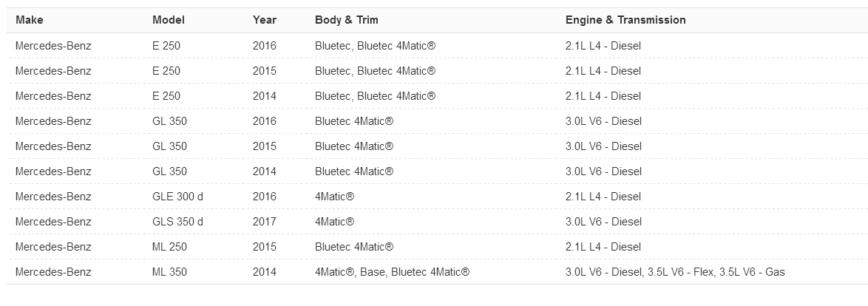The height and width of the screenshot is (306, 868).
Task: Click the Model column header
Action: pyautogui.click(x=168, y=20)
